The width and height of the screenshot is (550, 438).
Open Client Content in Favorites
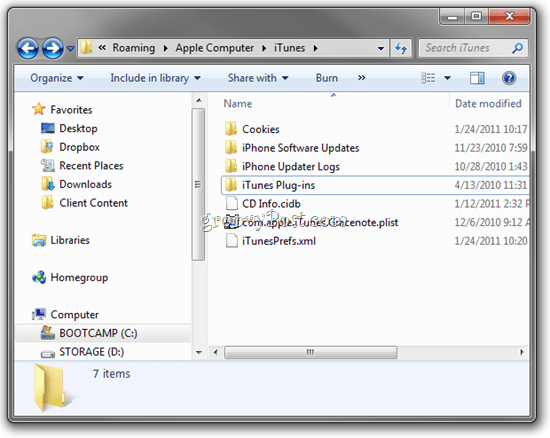[93, 203]
